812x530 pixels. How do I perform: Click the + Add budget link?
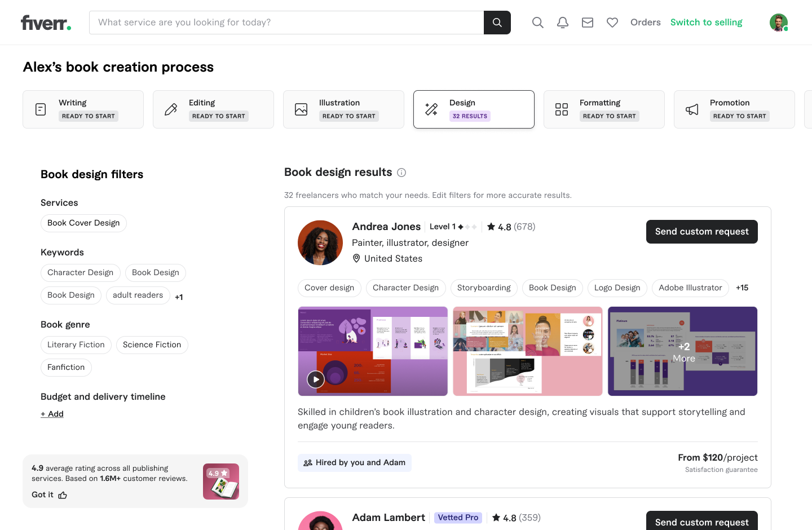[52, 414]
